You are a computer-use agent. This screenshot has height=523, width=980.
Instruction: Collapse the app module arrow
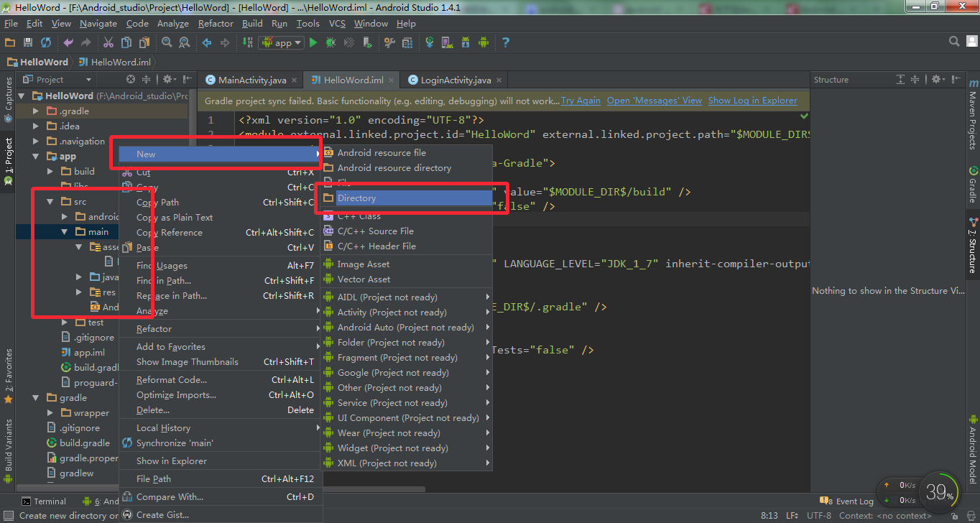[36, 156]
